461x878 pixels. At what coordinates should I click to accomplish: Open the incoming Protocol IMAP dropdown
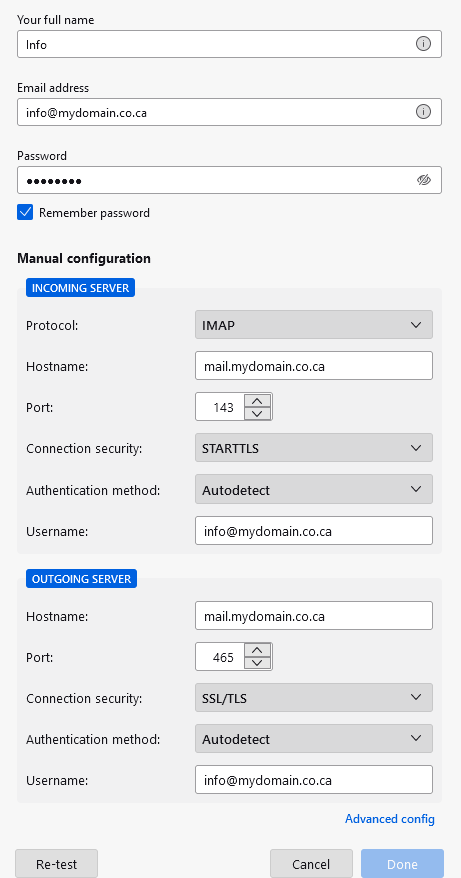pyautogui.click(x=314, y=325)
